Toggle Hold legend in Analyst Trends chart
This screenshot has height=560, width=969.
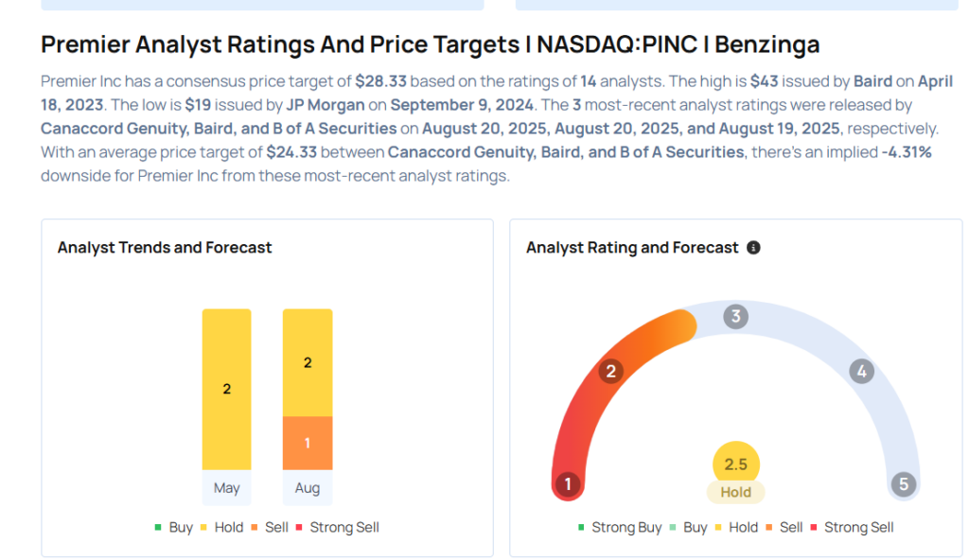pos(221,527)
